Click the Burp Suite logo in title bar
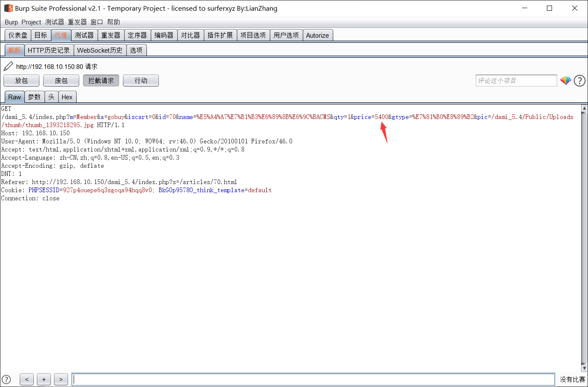588x387 pixels. [8, 8]
